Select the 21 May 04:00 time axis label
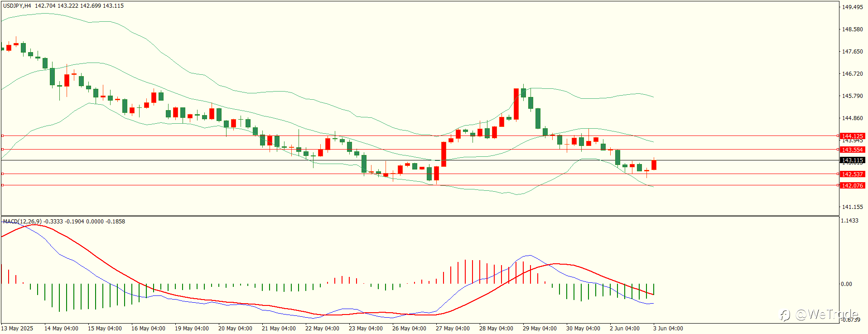 pos(279,329)
